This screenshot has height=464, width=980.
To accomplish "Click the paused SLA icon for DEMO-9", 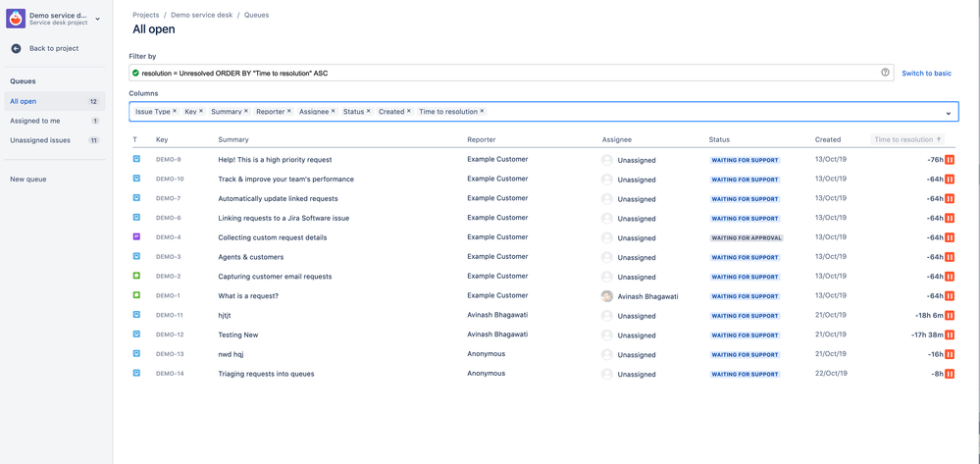I will 950,160.
